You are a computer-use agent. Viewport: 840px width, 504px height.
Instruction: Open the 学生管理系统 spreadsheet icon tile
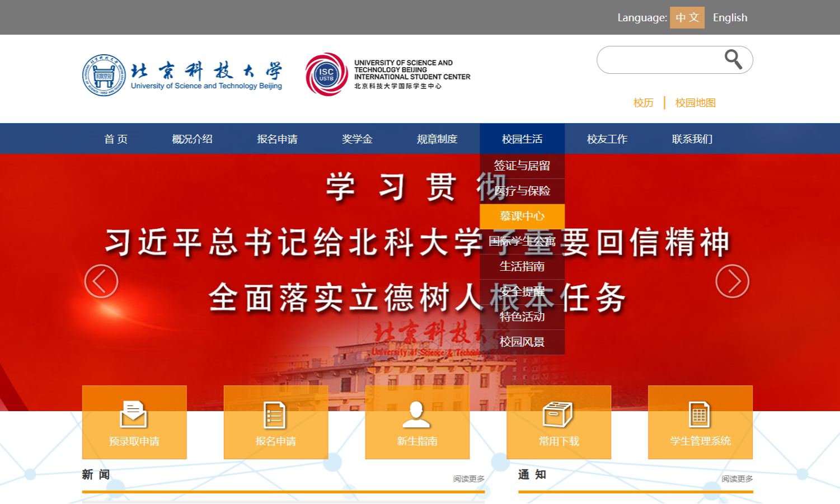pos(700,422)
